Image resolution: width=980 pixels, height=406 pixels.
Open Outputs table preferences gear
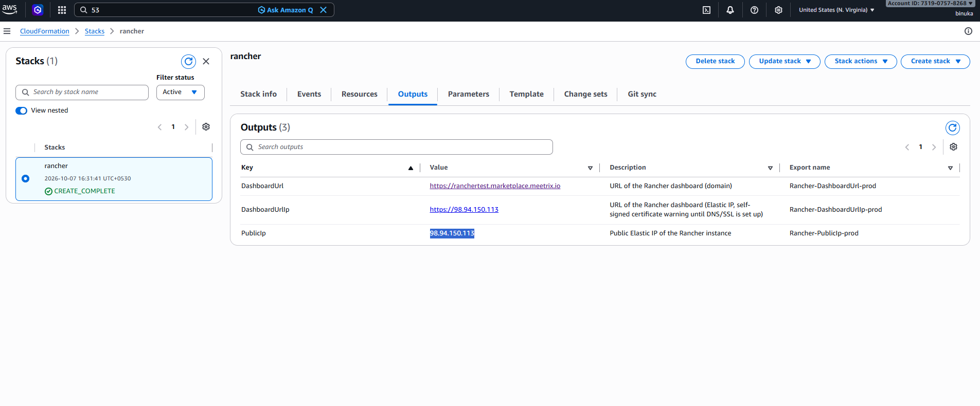[x=953, y=147]
